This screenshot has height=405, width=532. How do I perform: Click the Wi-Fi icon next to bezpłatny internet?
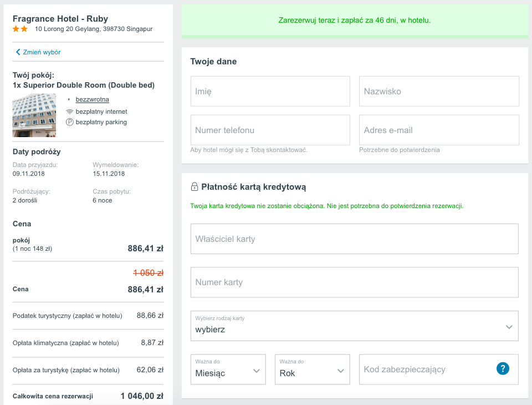coord(70,112)
